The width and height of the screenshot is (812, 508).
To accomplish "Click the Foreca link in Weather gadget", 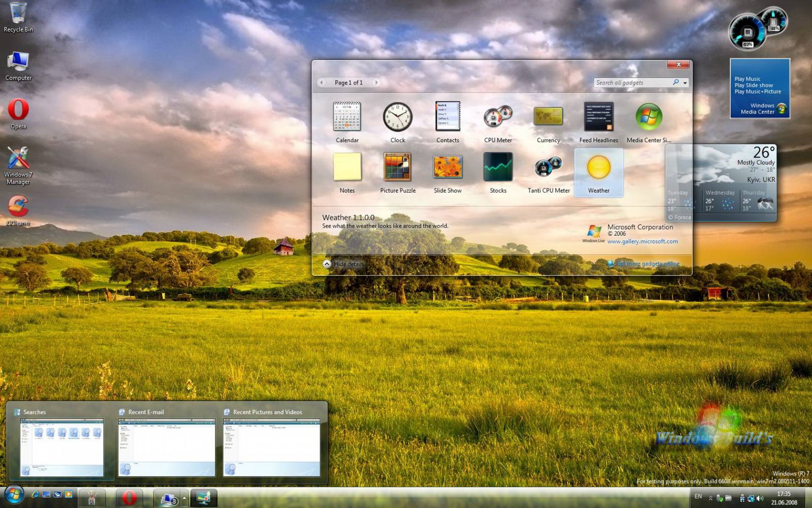I will [680, 217].
